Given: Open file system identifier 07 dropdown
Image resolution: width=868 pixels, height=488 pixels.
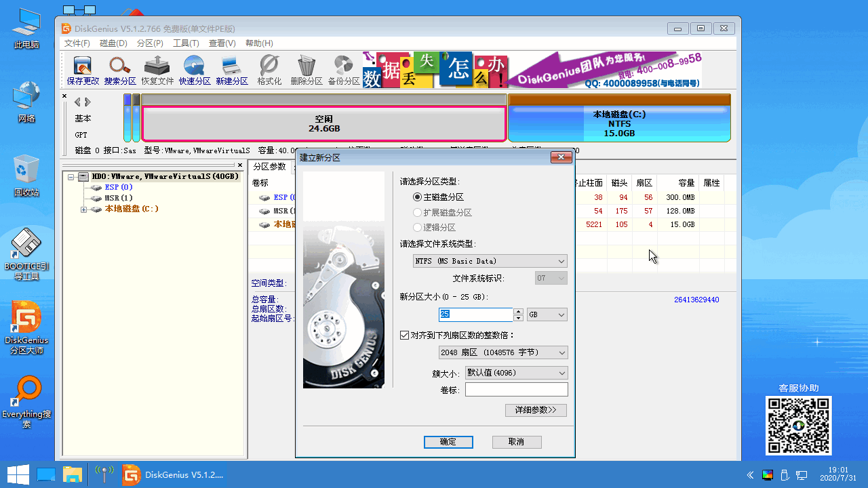Looking at the screenshot, I should (551, 278).
